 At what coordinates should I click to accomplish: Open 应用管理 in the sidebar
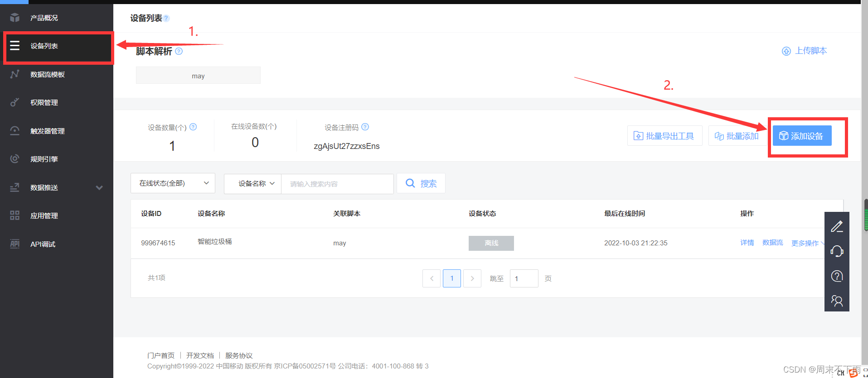[x=44, y=215]
